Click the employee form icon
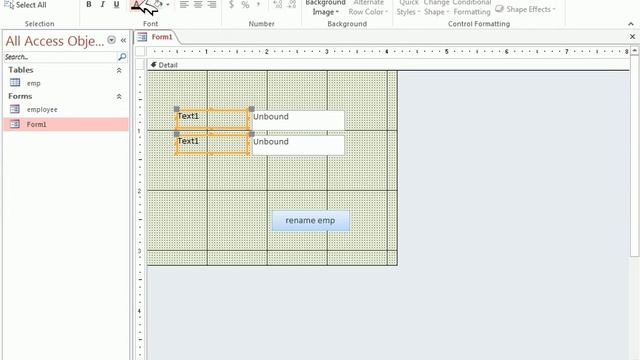 click(15, 109)
